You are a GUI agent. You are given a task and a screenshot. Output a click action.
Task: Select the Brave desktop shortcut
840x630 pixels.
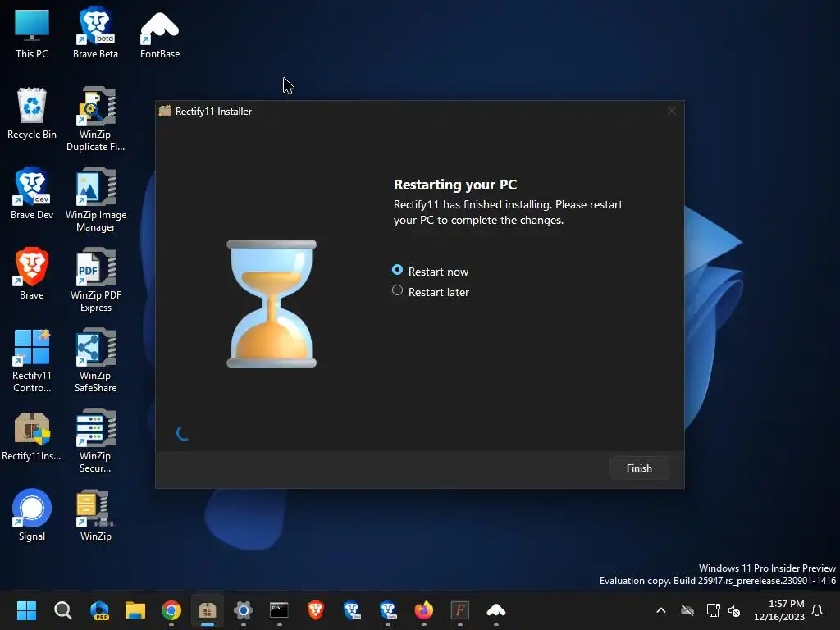32,274
